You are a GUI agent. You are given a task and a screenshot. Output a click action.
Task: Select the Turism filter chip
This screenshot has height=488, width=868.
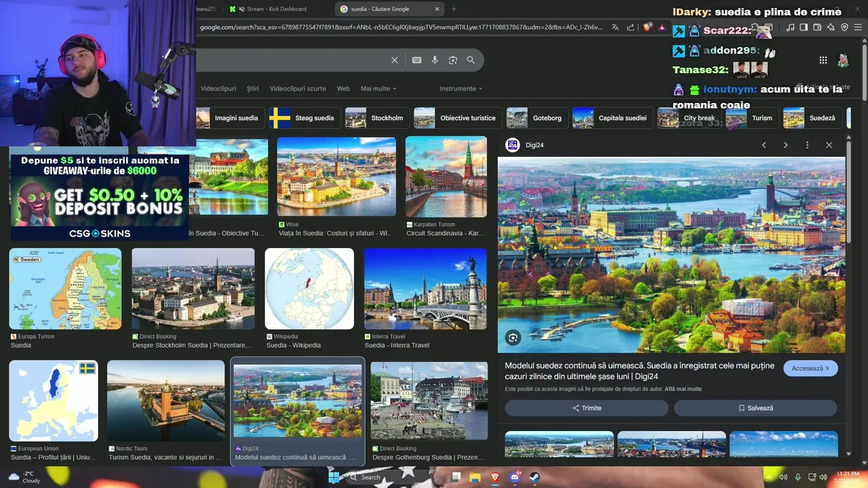point(751,118)
